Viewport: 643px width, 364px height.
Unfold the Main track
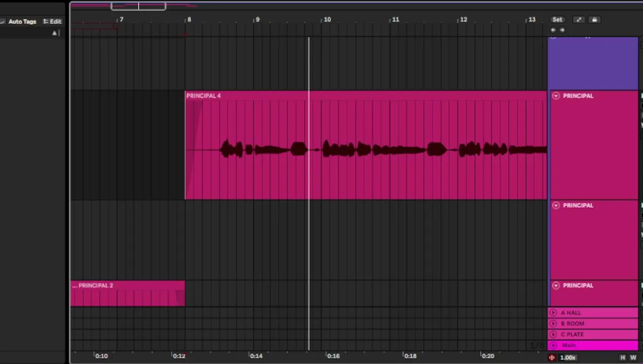click(553, 345)
